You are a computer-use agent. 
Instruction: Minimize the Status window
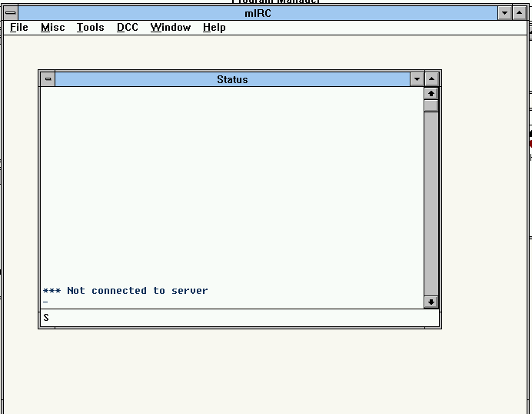[x=417, y=79]
